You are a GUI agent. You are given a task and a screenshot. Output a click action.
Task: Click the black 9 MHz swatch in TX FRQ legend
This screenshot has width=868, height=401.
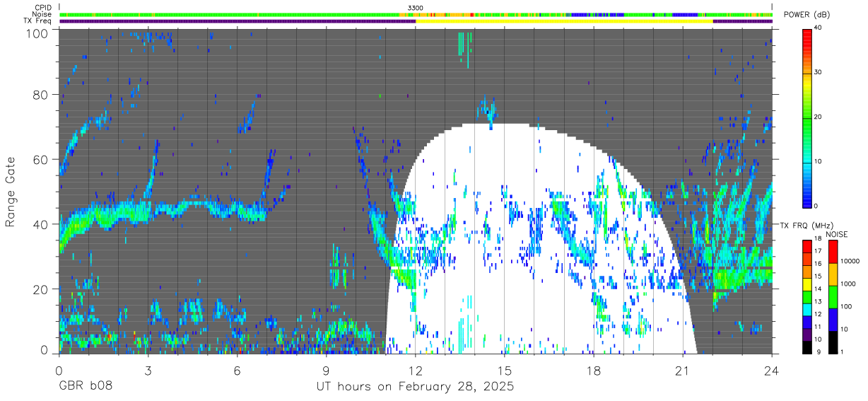tap(807, 346)
